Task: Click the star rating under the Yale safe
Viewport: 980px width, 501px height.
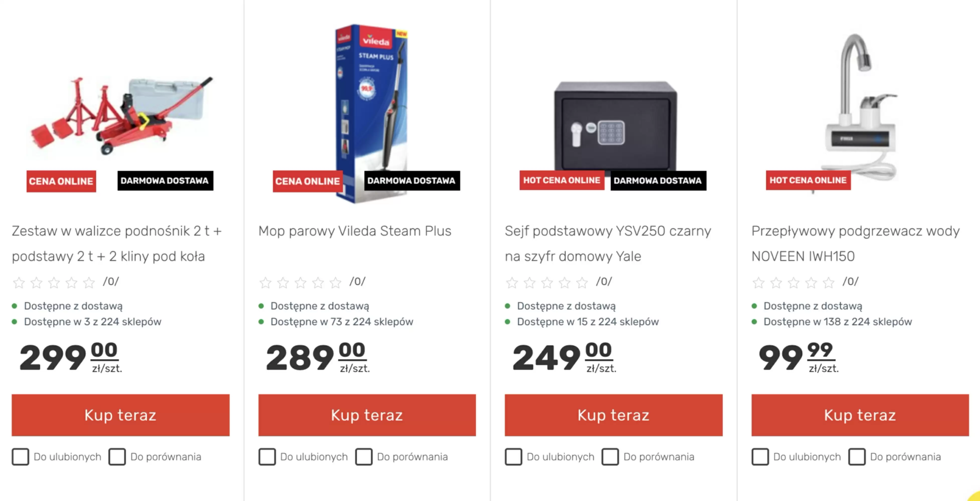Action: 547,283
